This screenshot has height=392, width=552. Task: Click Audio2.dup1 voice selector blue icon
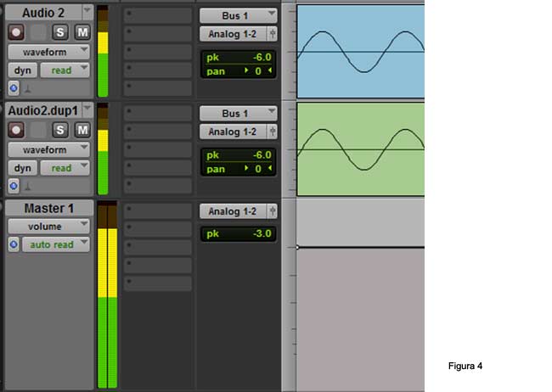point(14,186)
